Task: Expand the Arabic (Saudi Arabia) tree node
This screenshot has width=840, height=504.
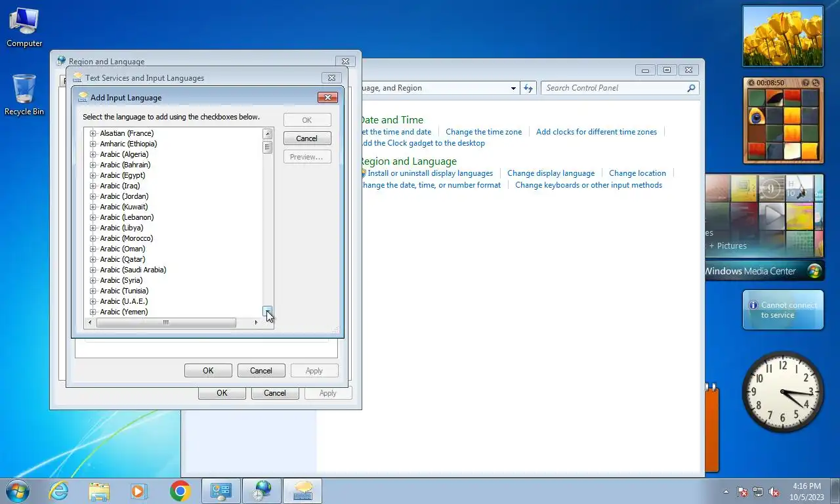Action: tap(93, 270)
